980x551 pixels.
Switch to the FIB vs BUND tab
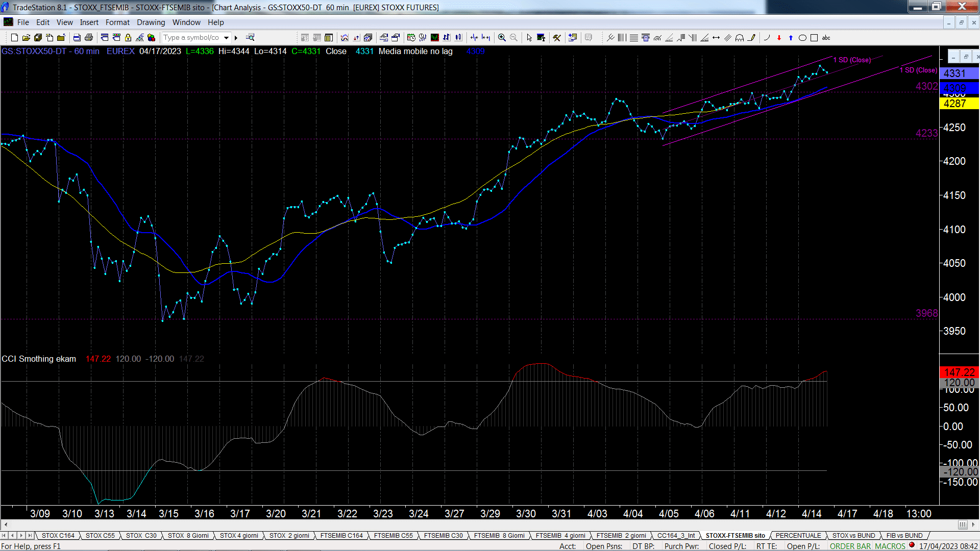point(904,536)
